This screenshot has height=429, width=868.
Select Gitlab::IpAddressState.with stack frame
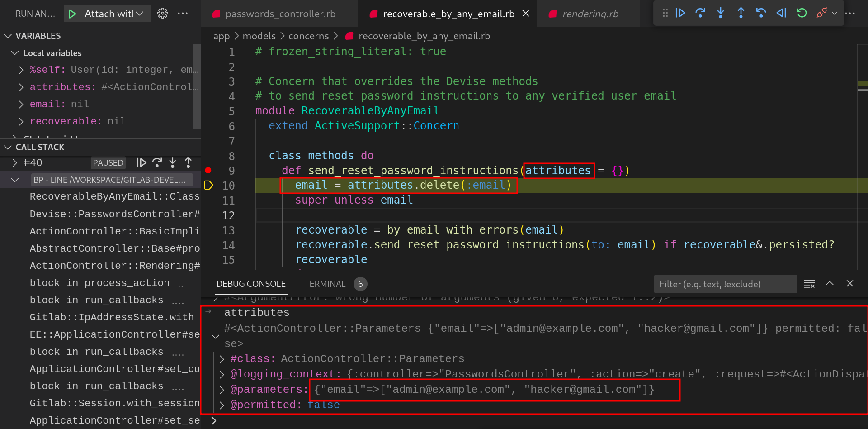coord(112,317)
